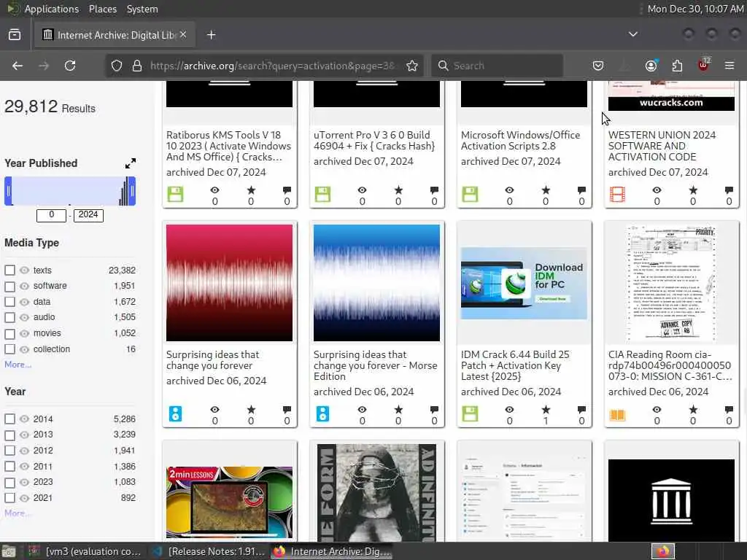The image size is (747, 560).
Task: Hide texts results using eye toggle
Action: (24, 270)
